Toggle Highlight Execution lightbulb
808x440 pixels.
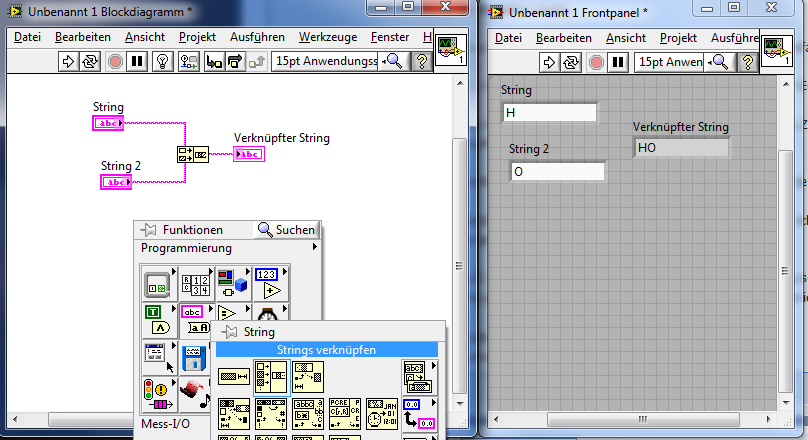[162, 62]
